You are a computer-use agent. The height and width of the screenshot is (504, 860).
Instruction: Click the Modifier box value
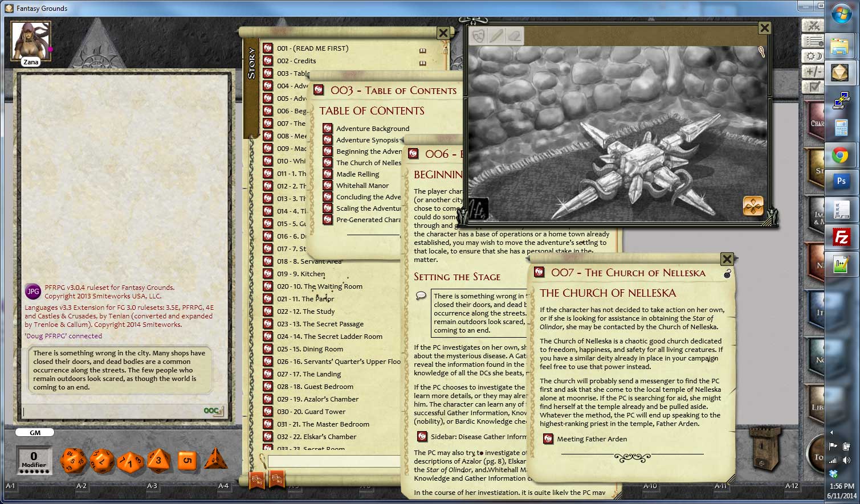(34, 456)
